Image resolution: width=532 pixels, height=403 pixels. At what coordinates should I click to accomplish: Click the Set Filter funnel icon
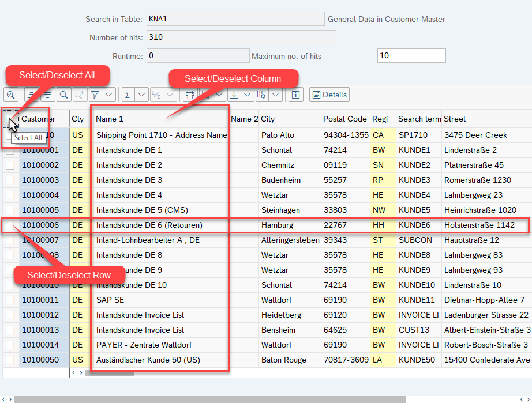coord(95,95)
